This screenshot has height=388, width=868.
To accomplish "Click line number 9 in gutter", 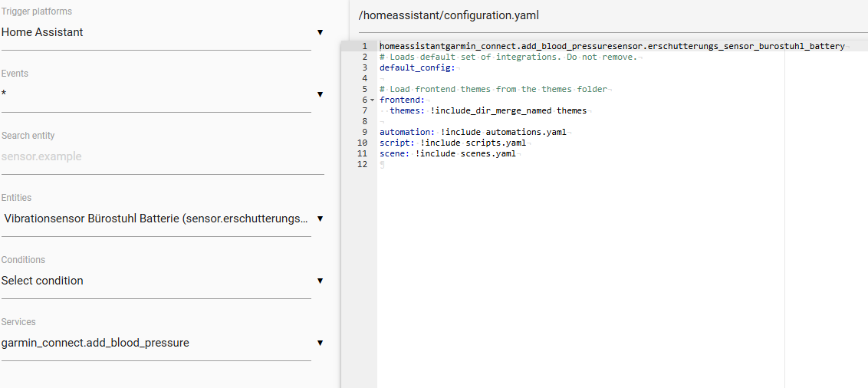I will [x=364, y=133].
